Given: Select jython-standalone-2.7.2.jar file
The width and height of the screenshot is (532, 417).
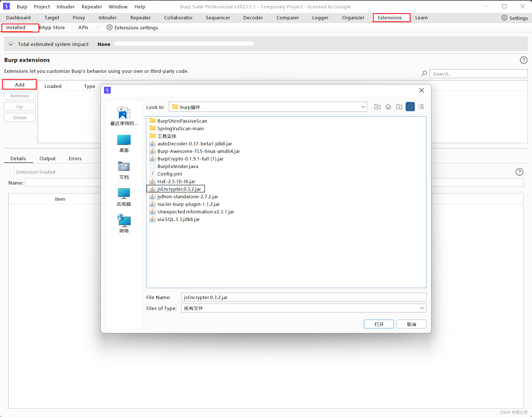Looking at the screenshot, I should click(184, 196).
